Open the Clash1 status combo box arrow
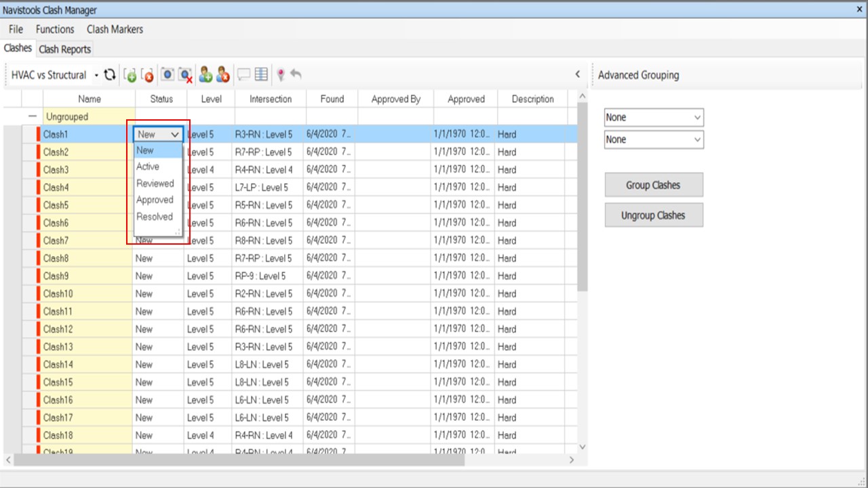The height and width of the screenshot is (488, 868). [x=175, y=134]
